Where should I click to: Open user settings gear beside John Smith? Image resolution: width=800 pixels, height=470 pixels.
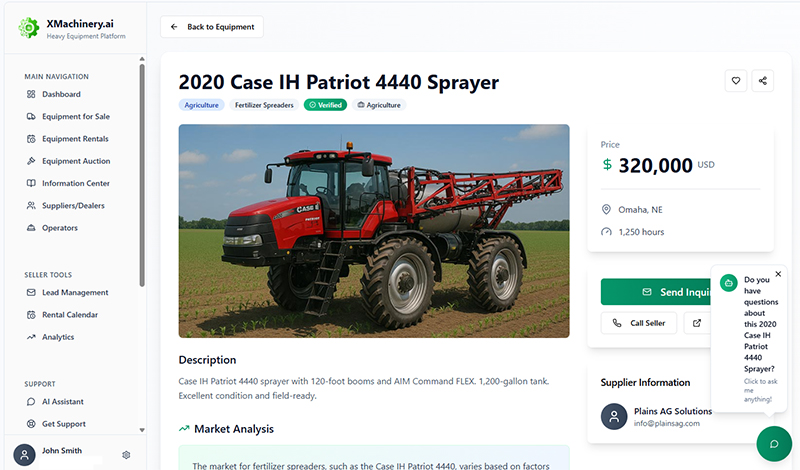[x=126, y=455]
